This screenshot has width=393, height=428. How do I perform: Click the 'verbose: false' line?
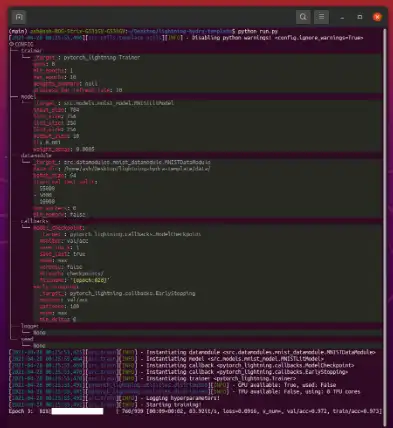pos(61,267)
